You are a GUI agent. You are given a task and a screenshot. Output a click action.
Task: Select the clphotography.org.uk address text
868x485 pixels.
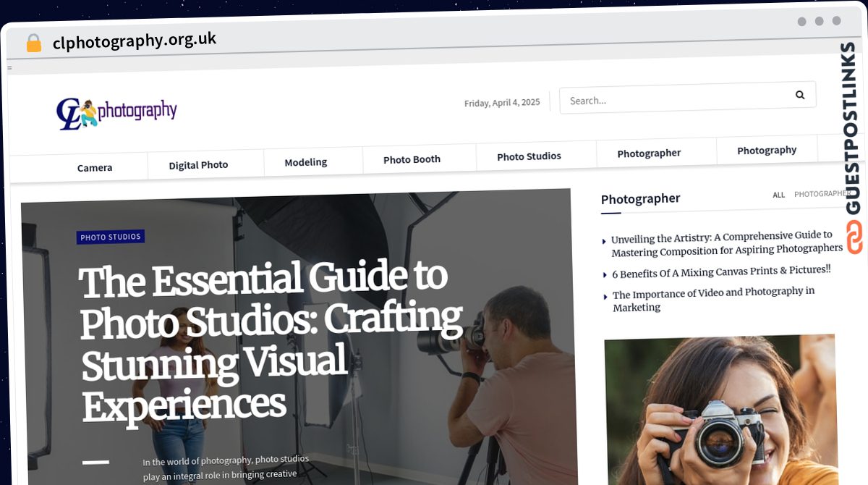135,41
